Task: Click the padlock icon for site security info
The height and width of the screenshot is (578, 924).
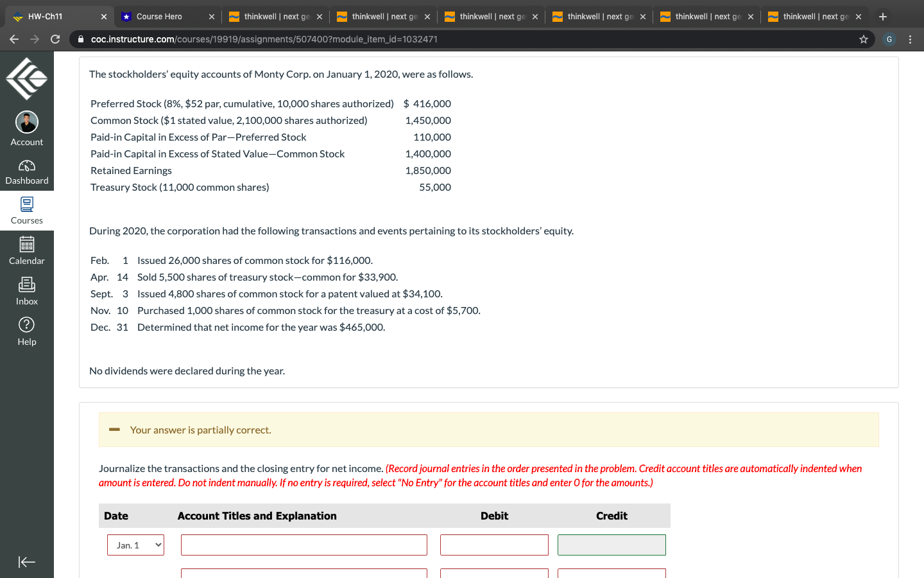Action: 80,39
